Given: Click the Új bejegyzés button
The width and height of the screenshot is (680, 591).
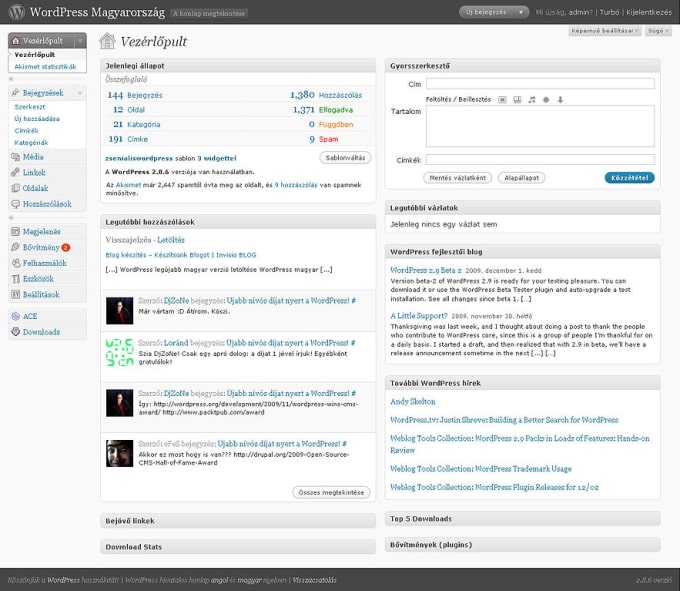Looking at the screenshot, I should click(x=486, y=12).
